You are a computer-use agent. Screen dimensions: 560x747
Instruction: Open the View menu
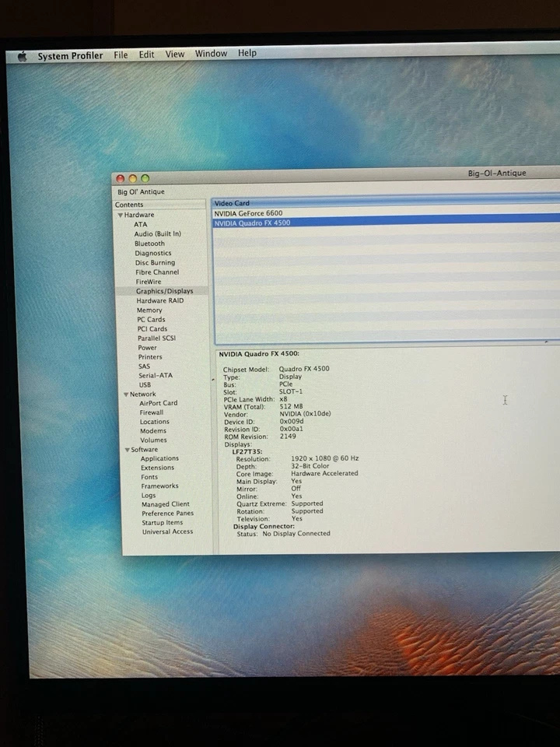click(175, 54)
